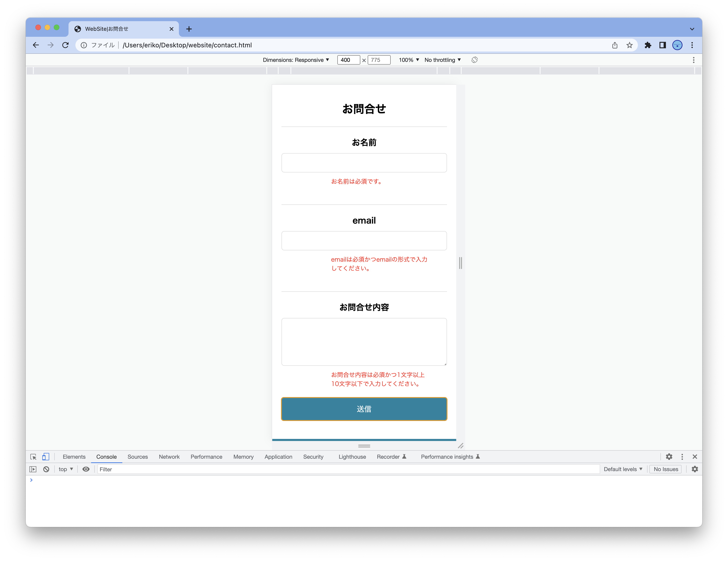Click the clear console icon
Image resolution: width=728 pixels, height=561 pixels.
coord(46,469)
